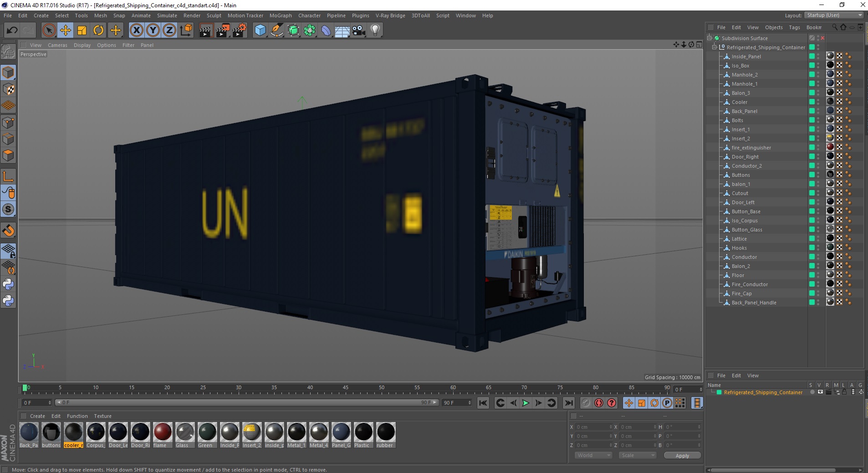868x473 pixels.
Task: Collapse the Subdivision Surface hierarchy
Action: (x=710, y=38)
